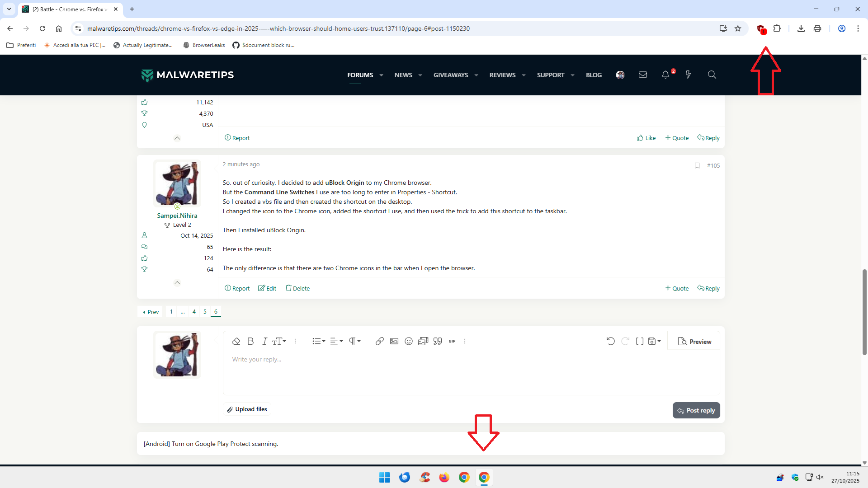Click the #105 post permalink

[x=713, y=165]
